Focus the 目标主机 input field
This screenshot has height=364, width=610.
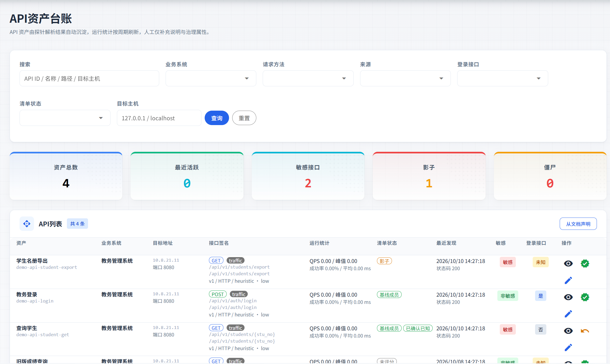click(159, 118)
